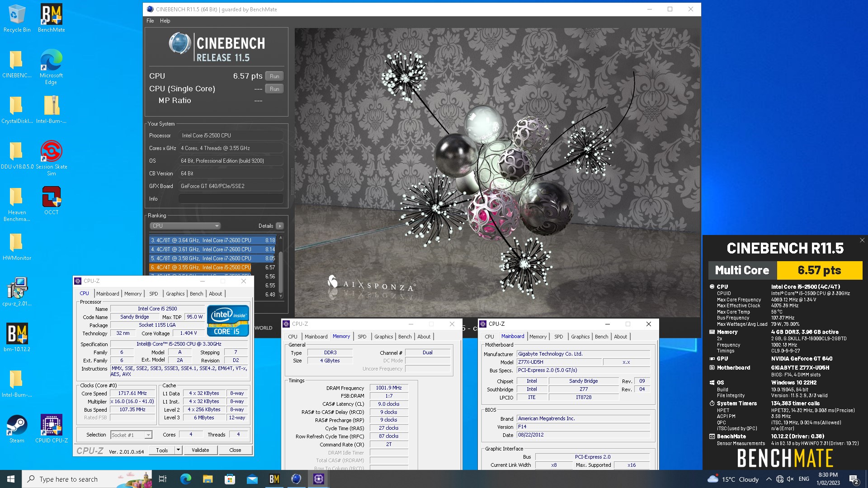This screenshot has width=868, height=488.
Task: Open Microsoft Store from taskbar
Action: tap(230, 479)
